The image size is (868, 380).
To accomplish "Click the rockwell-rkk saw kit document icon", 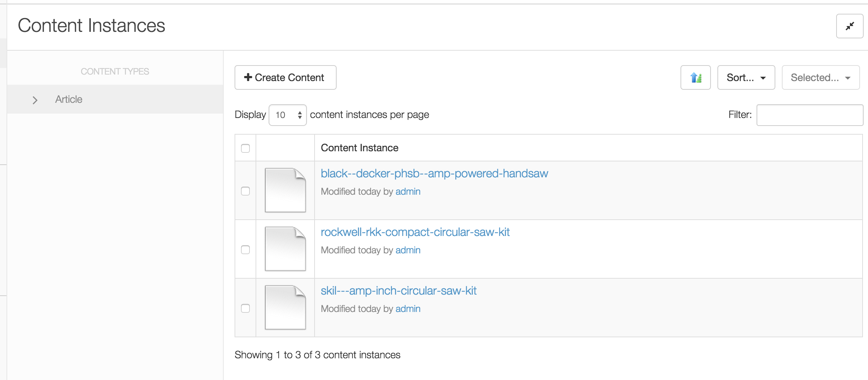I will [285, 249].
